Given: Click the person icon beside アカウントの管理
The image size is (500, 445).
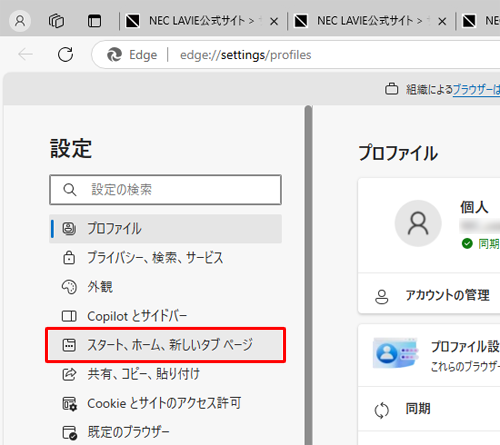Looking at the screenshot, I should 382,296.
